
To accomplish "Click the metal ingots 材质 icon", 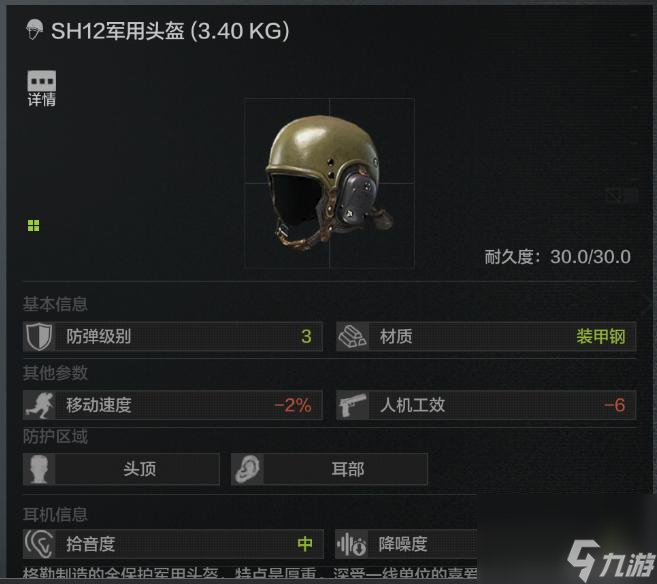I will (x=352, y=336).
